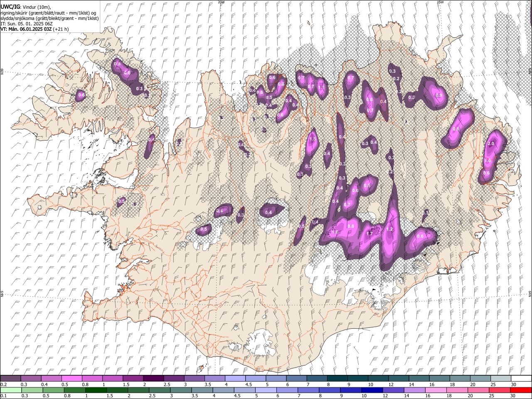Pick lower-row red swatch between 25 and 30
Screen dimensions: 532x399
(500, 390)
